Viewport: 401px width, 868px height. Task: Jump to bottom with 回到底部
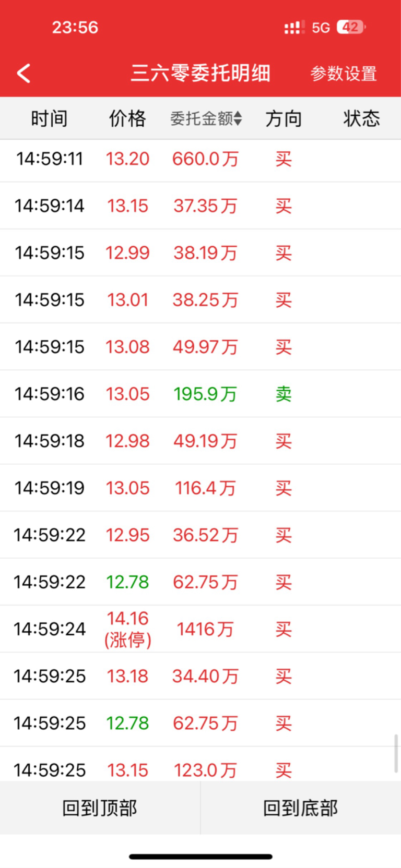[x=301, y=808]
